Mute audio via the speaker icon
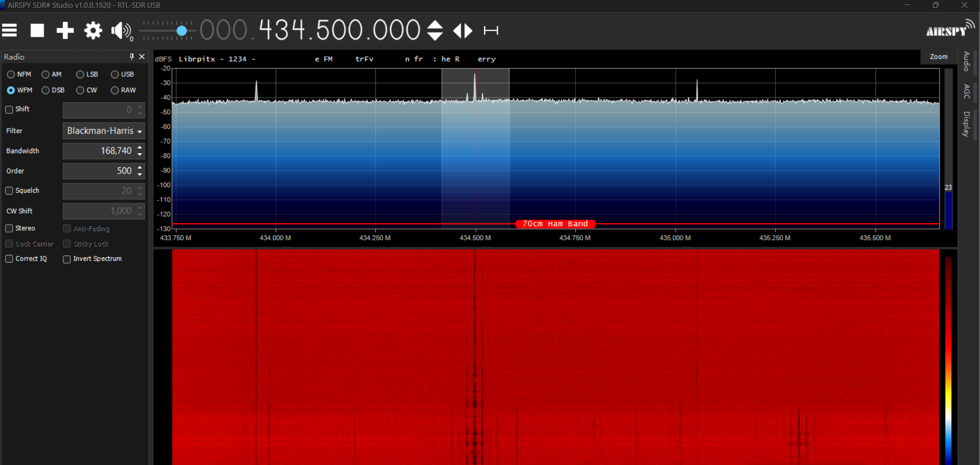Viewport: 980px width, 465px height. click(120, 30)
